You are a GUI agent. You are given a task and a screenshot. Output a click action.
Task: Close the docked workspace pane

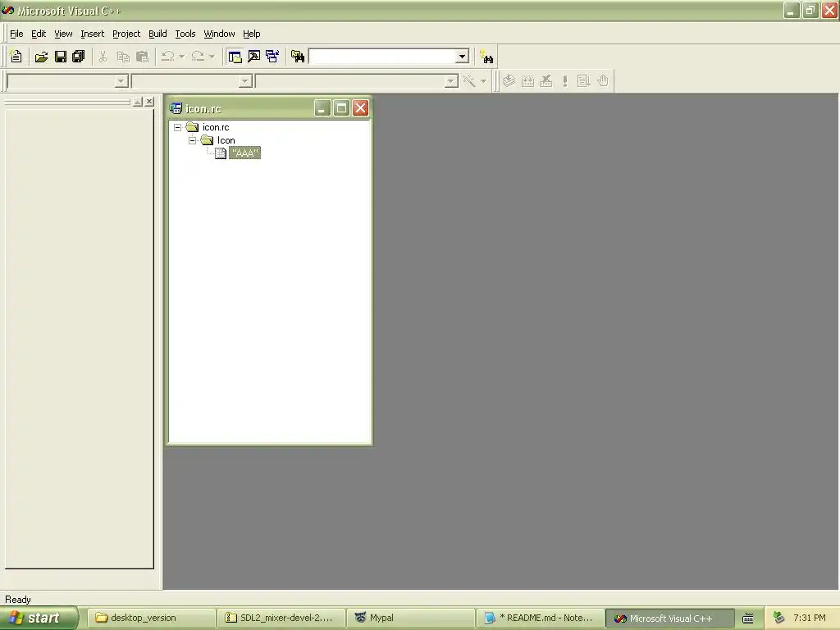(149, 101)
